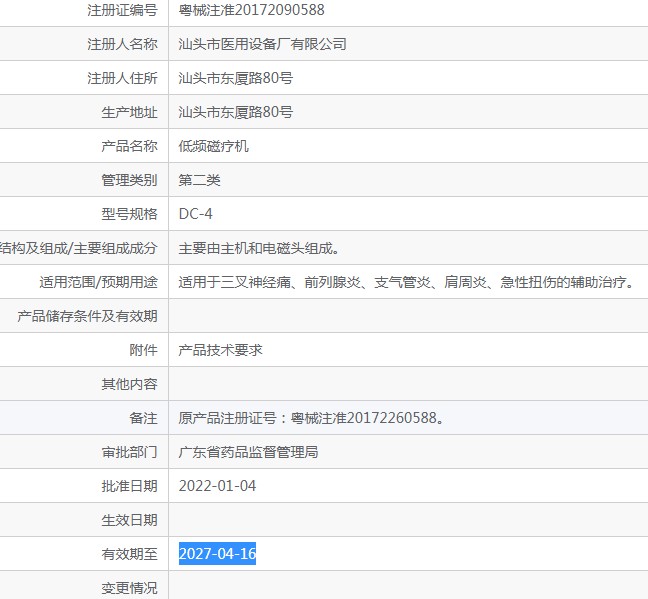Click the registration number 粤械注准20172090588
The height and width of the screenshot is (599, 648).
251,10
